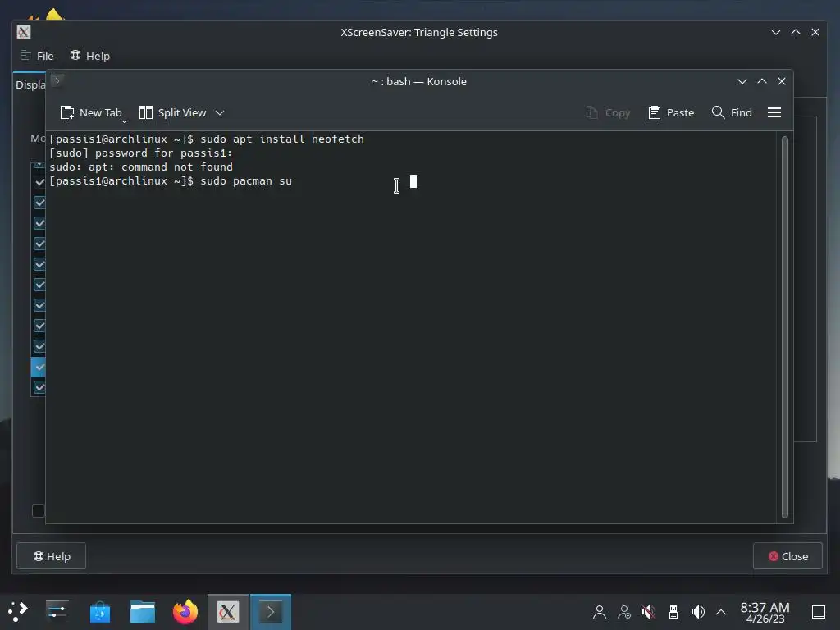Toggle the last checkbox below the highlighted row
The width and height of the screenshot is (840, 630).
39,387
